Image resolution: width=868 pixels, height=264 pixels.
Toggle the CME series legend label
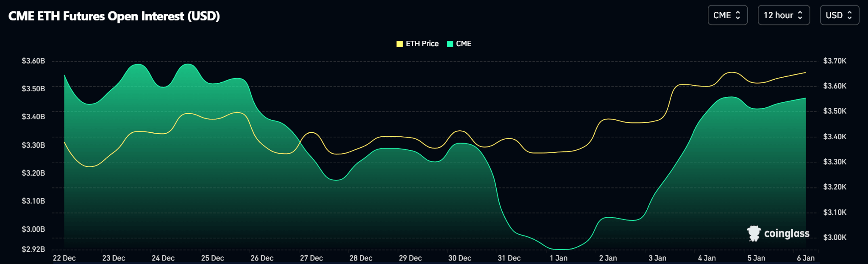[464, 44]
